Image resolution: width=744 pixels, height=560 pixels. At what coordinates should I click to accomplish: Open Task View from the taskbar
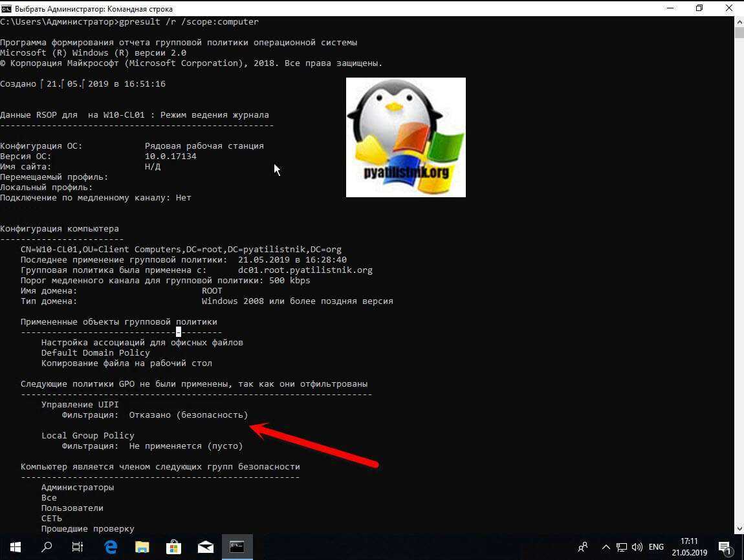[x=78, y=546]
